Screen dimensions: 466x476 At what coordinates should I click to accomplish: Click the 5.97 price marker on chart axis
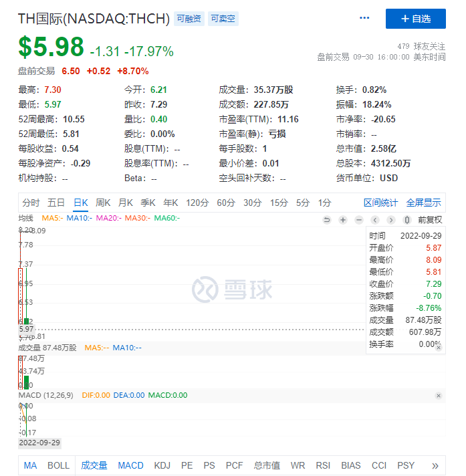click(x=27, y=329)
